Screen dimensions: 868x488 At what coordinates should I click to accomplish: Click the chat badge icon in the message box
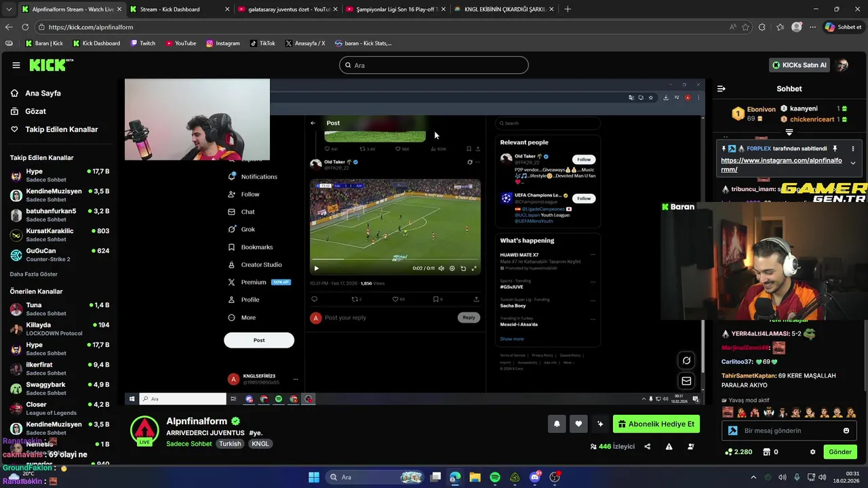tap(732, 430)
